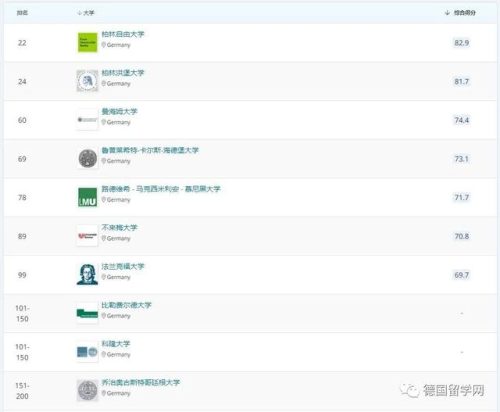
Task: Click the Mannheim University logo at rank 60
Action: (87, 119)
